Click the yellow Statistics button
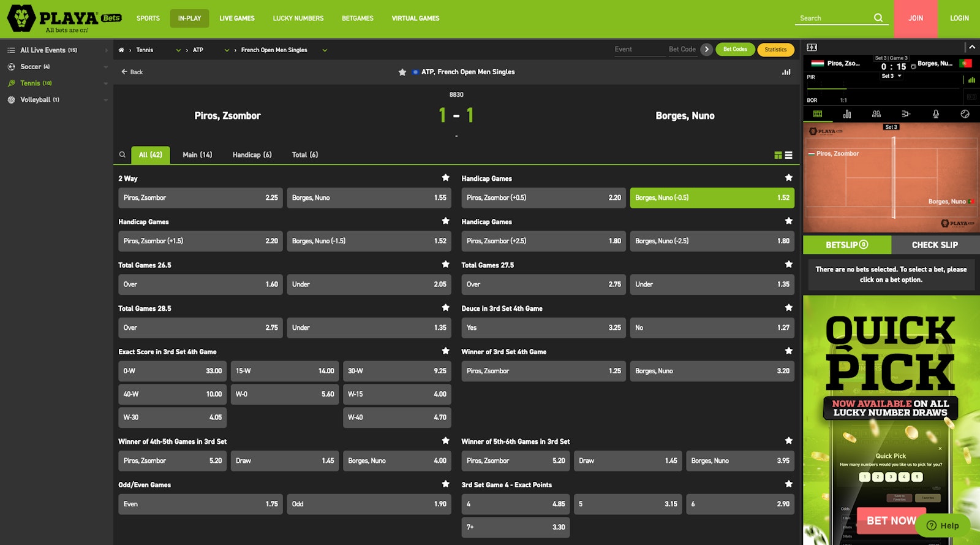 pos(775,50)
